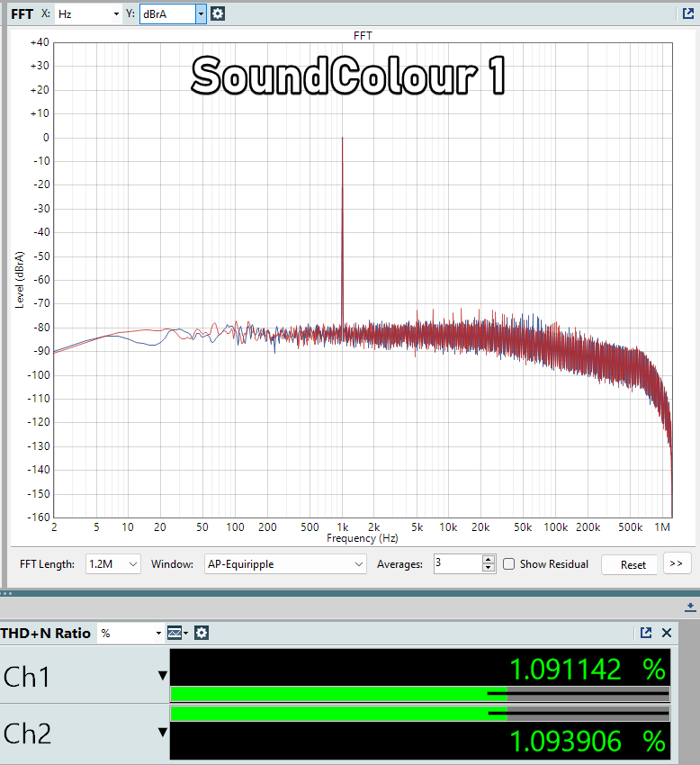
Task: Click the THD+N meter display type icon
Action: coord(175,633)
